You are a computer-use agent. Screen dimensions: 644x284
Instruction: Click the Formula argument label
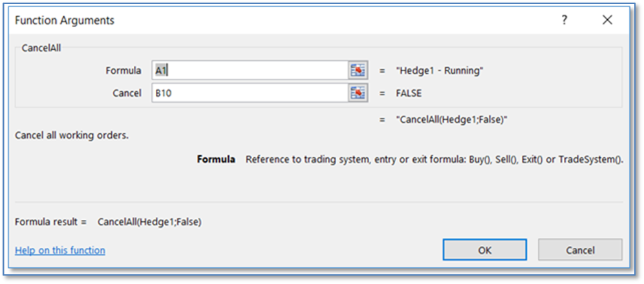pos(123,71)
